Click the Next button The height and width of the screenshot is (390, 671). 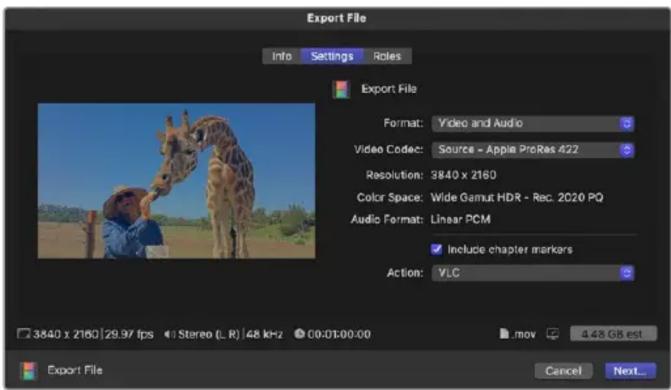pyautogui.click(x=630, y=371)
